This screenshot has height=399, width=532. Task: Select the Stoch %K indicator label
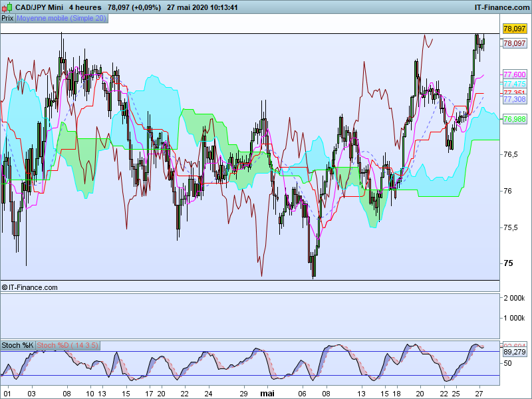[17, 345]
